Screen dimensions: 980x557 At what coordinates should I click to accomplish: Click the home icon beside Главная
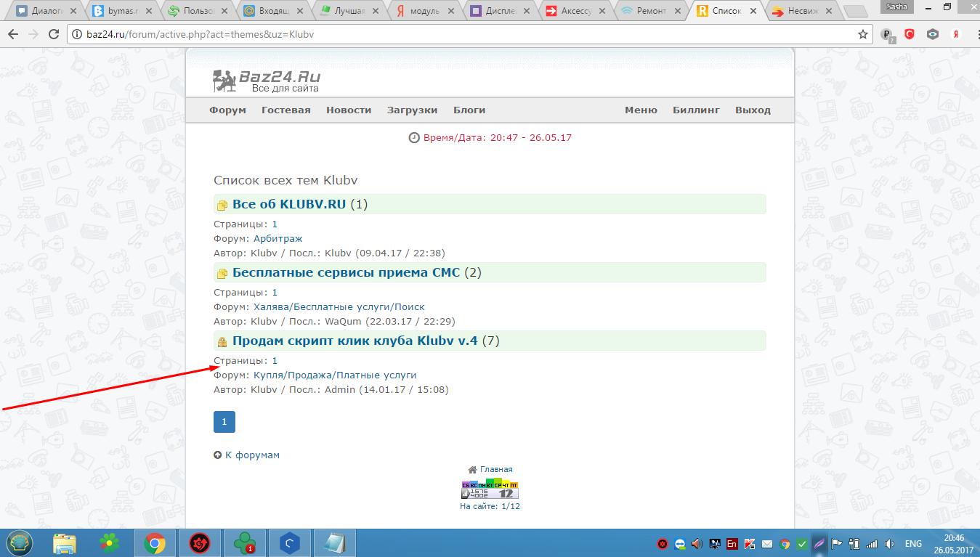pos(472,469)
